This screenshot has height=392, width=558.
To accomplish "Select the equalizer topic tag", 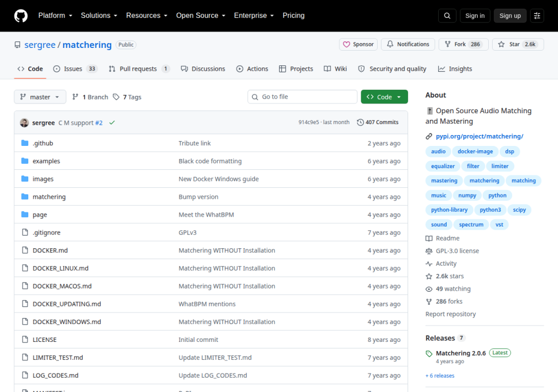I will 442,166.
